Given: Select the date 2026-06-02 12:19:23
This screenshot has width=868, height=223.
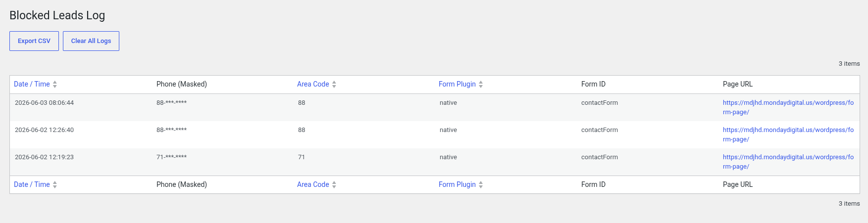Looking at the screenshot, I should 44,157.
